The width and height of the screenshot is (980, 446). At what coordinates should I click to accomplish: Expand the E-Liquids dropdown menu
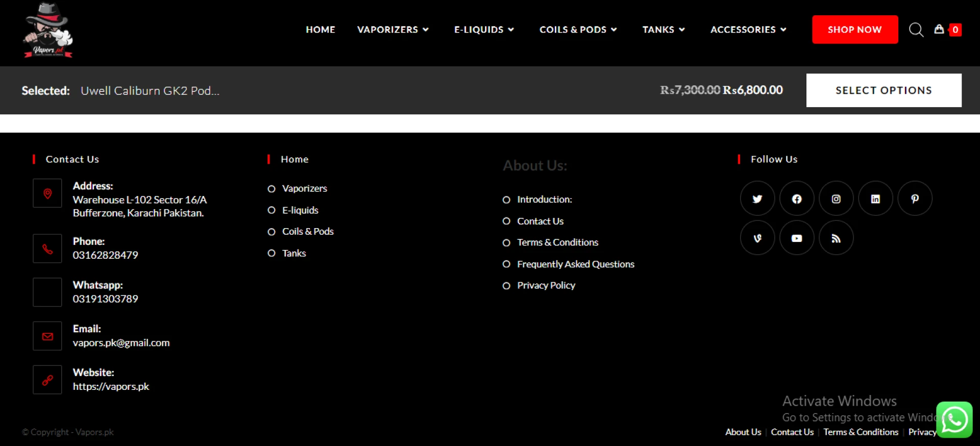coord(483,30)
